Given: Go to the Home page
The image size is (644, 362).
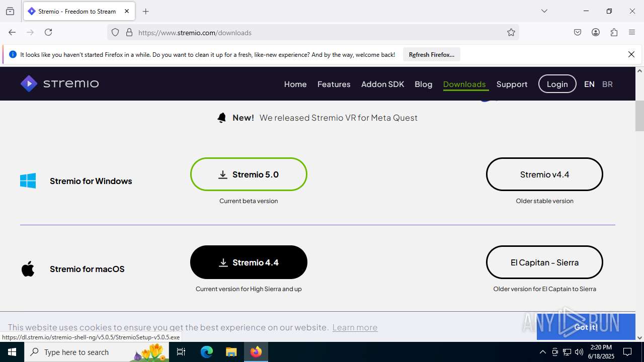Looking at the screenshot, I should 295,84.
